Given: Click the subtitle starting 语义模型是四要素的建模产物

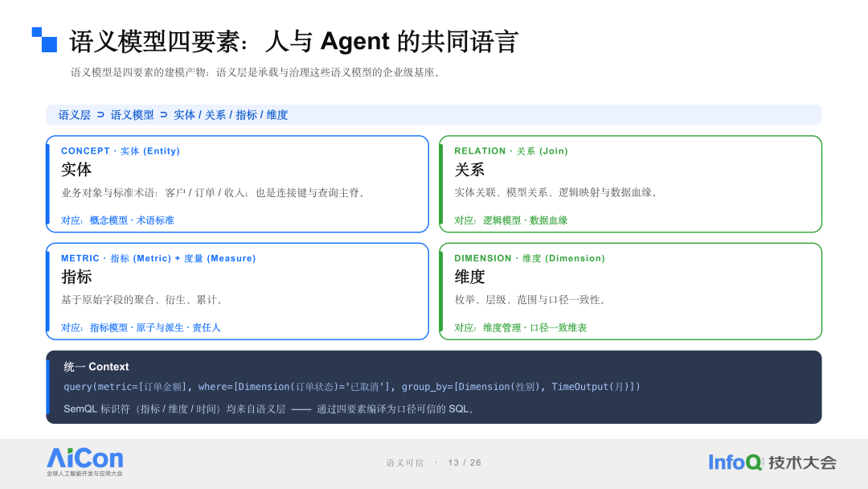Looking at the screenshot, I should (257, 72).
